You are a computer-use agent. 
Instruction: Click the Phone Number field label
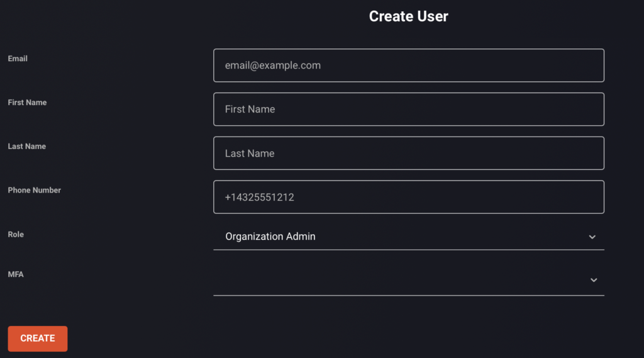tap(34, 190)
